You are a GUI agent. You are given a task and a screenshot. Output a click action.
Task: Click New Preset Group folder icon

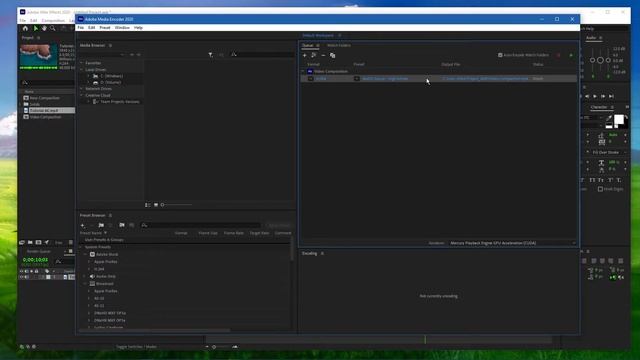[x=101, y=225]
